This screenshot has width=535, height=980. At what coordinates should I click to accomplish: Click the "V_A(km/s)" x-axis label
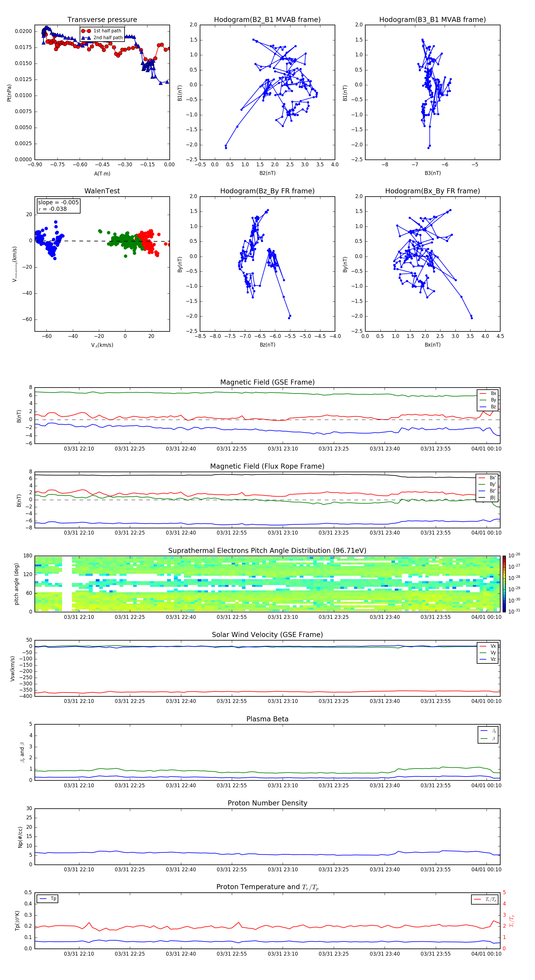coord(102,345)
